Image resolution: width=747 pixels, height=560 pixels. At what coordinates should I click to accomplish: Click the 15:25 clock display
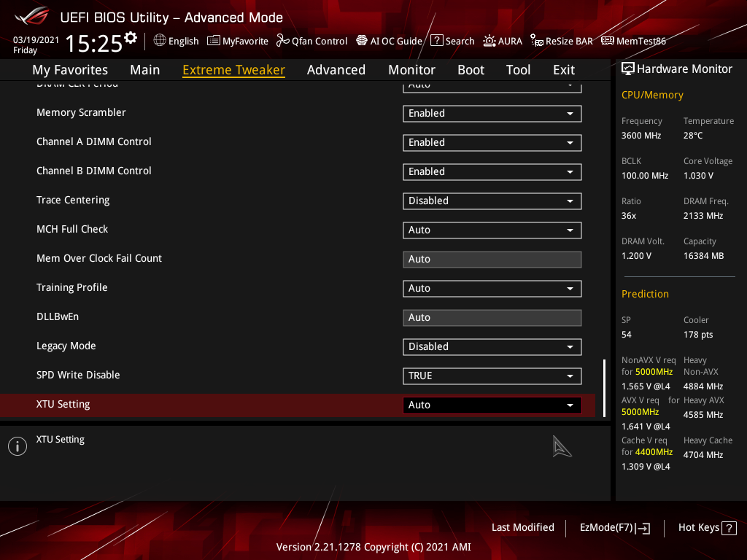(x=94, y=43)
